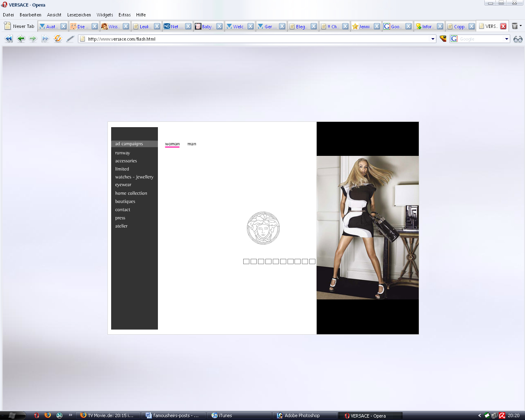Click the Rewind navigation button

(x=9, y=39)
